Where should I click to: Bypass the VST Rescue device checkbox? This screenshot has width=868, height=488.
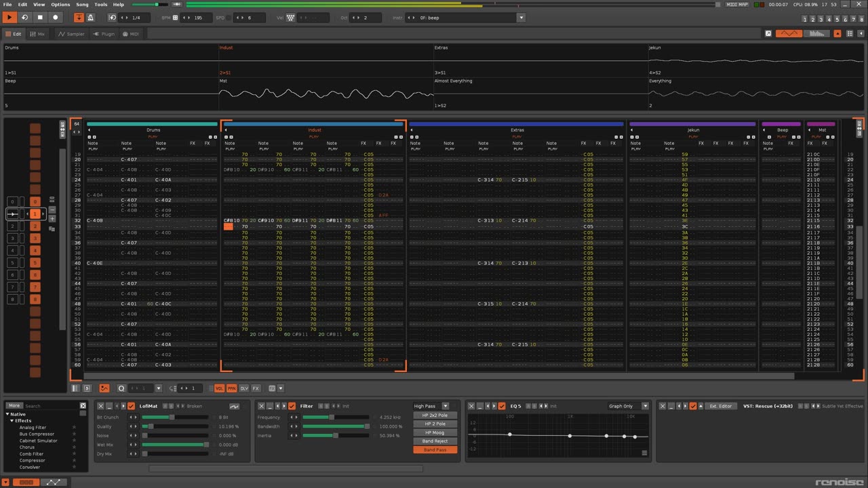coord(693,406)
